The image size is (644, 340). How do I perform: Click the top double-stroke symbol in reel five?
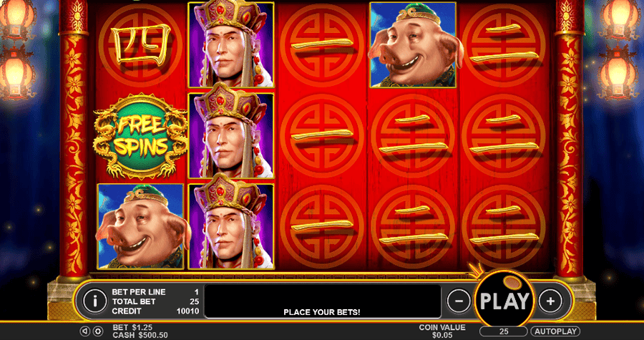[504, 44]
